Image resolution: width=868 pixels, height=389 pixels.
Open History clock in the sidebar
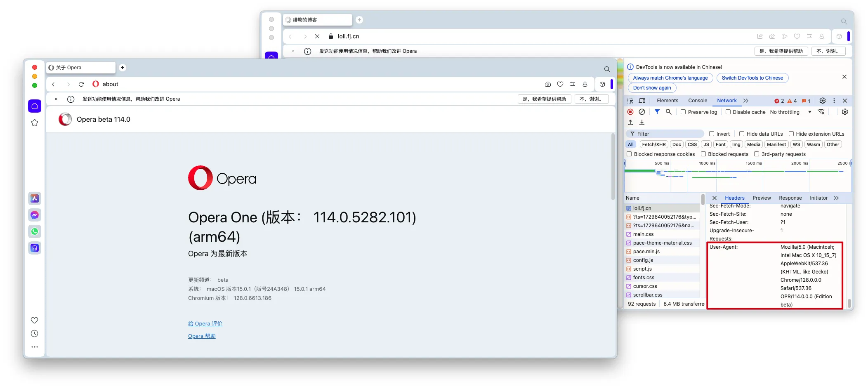pyautogui.click(x=35, y=334)
